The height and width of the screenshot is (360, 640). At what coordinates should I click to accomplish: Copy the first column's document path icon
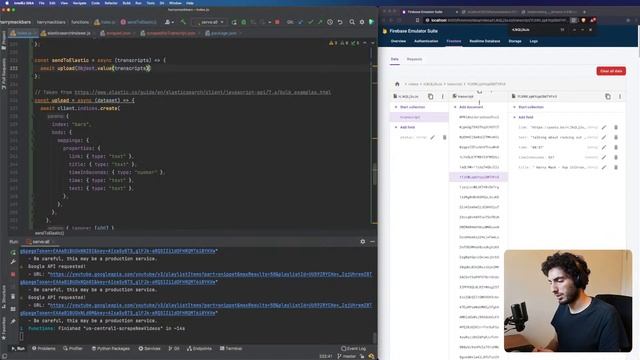point(431,97)
